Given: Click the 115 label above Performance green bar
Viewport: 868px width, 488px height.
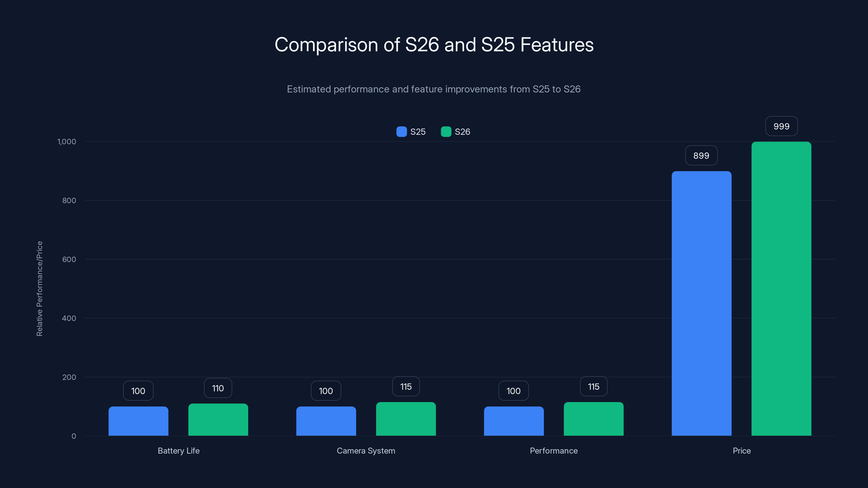Looking at the screenshot, I should [x=593, y=387].
